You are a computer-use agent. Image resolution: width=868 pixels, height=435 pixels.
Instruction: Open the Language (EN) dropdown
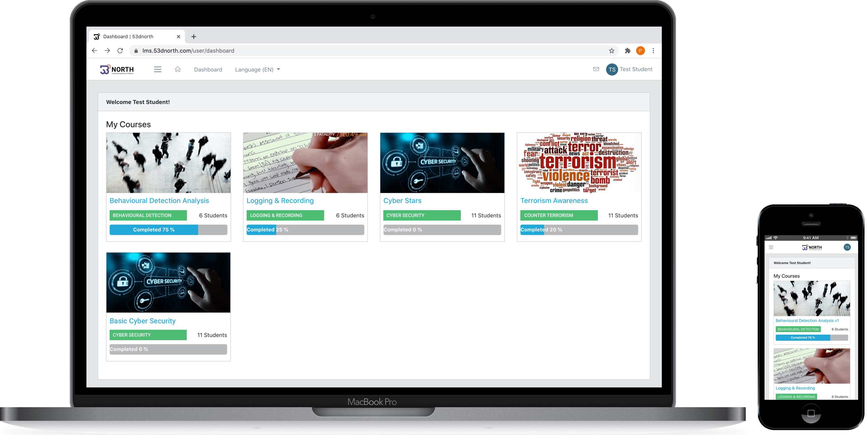point(257,70)
